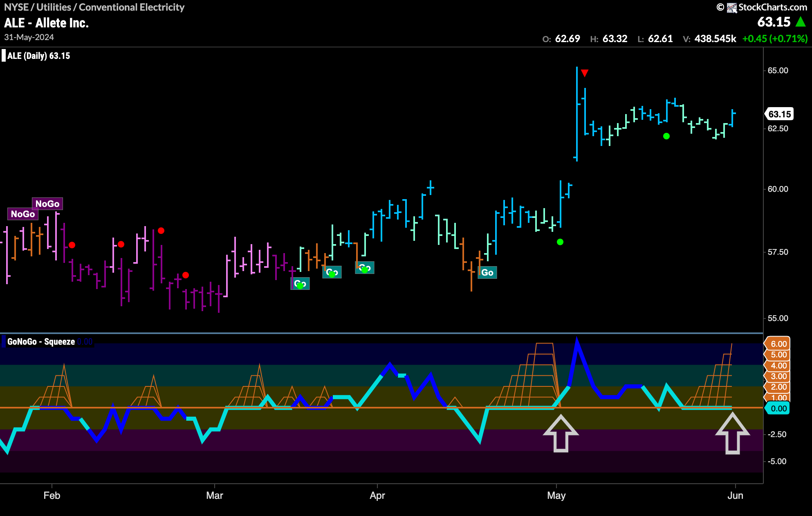Click the ALE - Allete Inc. title
The width and height of the screenshot is (812, 516).
[x=46, y=23]
